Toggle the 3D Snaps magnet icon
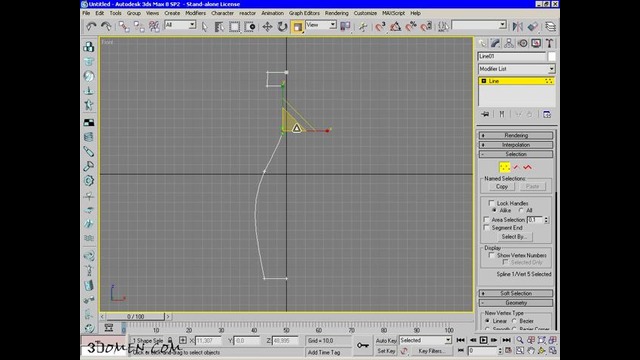This screenshot has width=640, height=360. pyautogui.click(x=380, y=27)
